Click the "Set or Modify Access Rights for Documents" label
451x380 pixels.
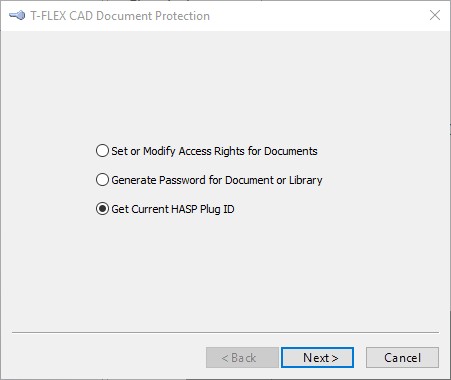click(x=214, y=151)
